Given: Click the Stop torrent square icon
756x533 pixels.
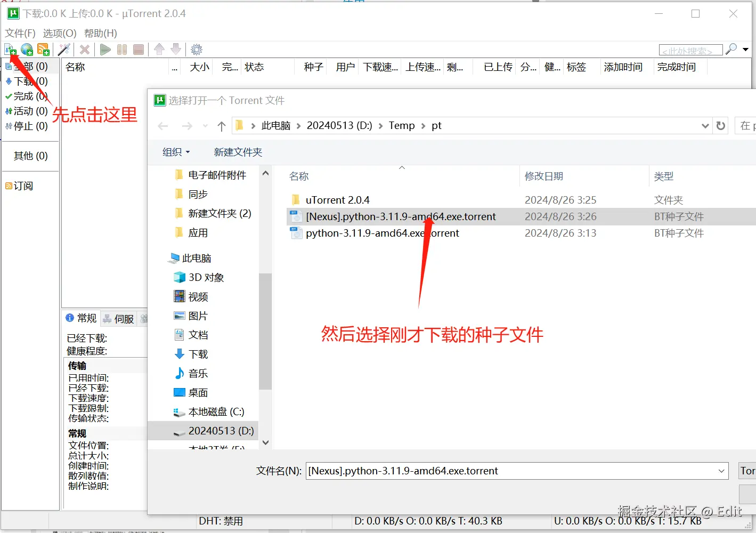Looking at the screenshot, I should (x=139, y=50).
